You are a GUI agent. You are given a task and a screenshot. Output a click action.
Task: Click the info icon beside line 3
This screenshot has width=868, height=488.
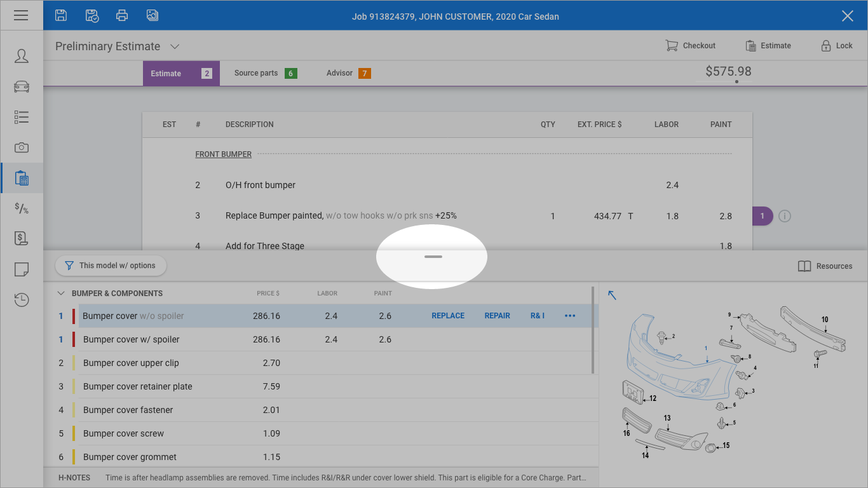click(785, 216)
